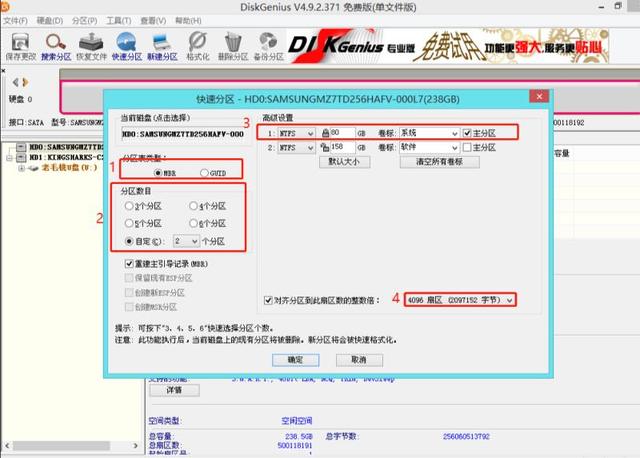This screenshot has height=458, width=640.
Task: Go to previous disk with left arrow
Action: click(15, 82)
